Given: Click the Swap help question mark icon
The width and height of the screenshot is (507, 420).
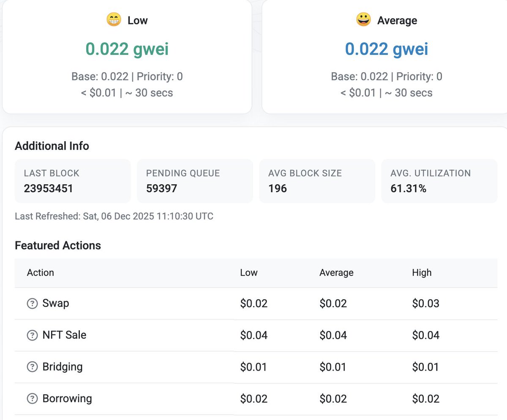Looking at the screenshot, I should 32,303.
